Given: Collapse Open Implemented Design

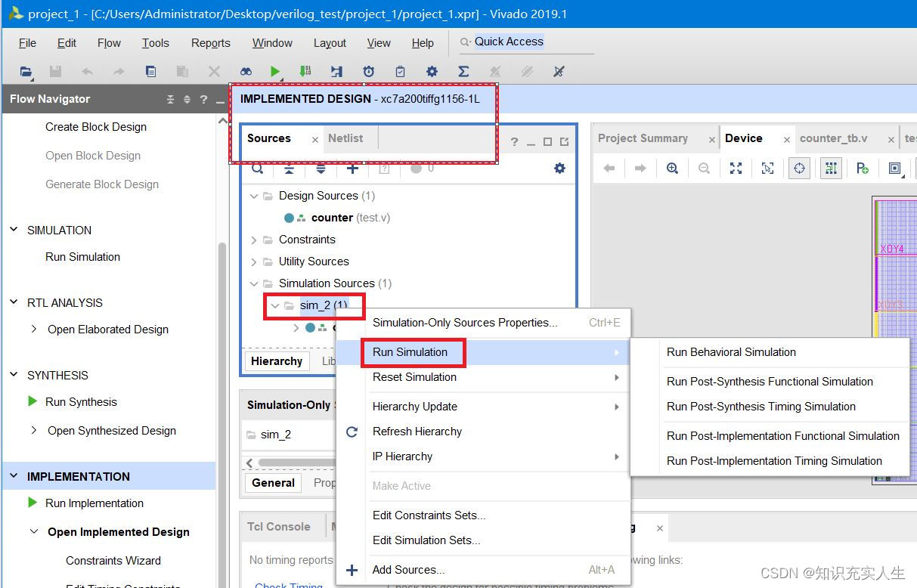Looking at the screenshot, I should (x=33, y=531).
